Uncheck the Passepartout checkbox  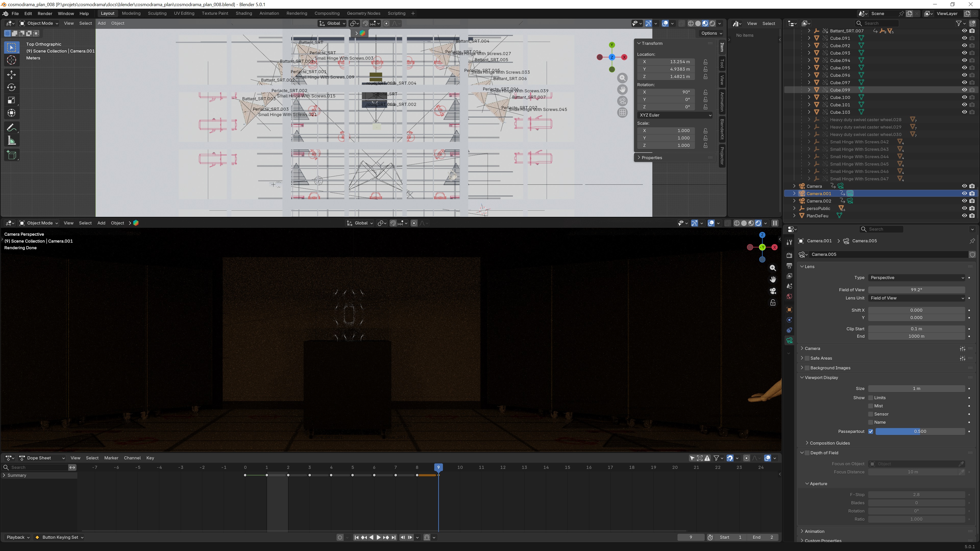click(871, 431)
